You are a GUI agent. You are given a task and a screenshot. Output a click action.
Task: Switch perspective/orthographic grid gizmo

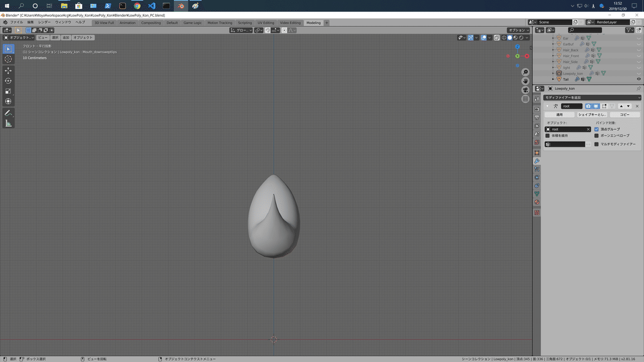click(525, 99)
